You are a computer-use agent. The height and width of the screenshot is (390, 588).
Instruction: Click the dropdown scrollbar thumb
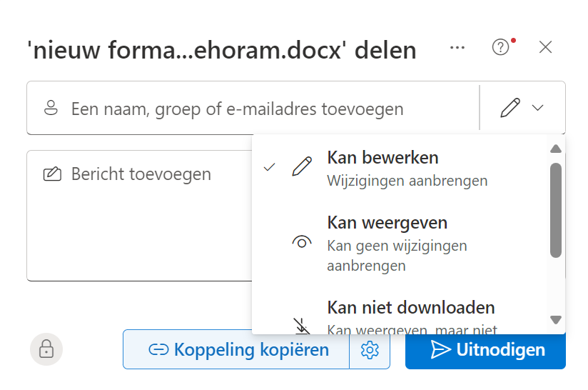[x=556, y=209]
